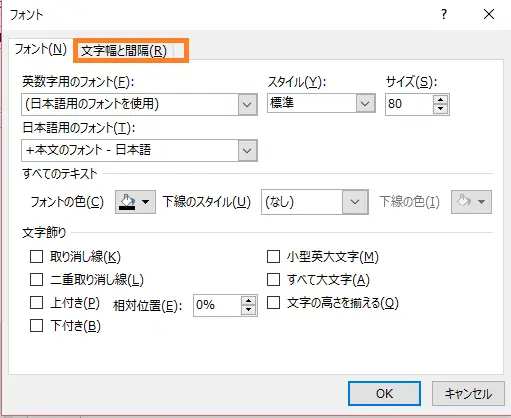Confirm changes with the OK button

point(384,394)
